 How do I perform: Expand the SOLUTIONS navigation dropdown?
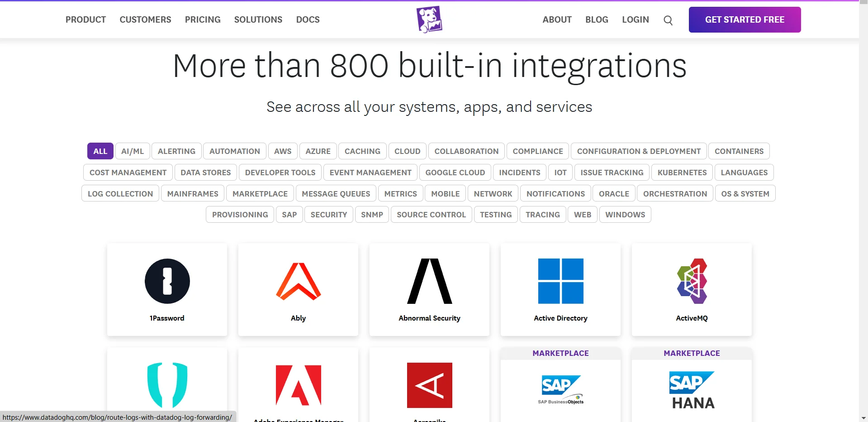tap(258, 19)
